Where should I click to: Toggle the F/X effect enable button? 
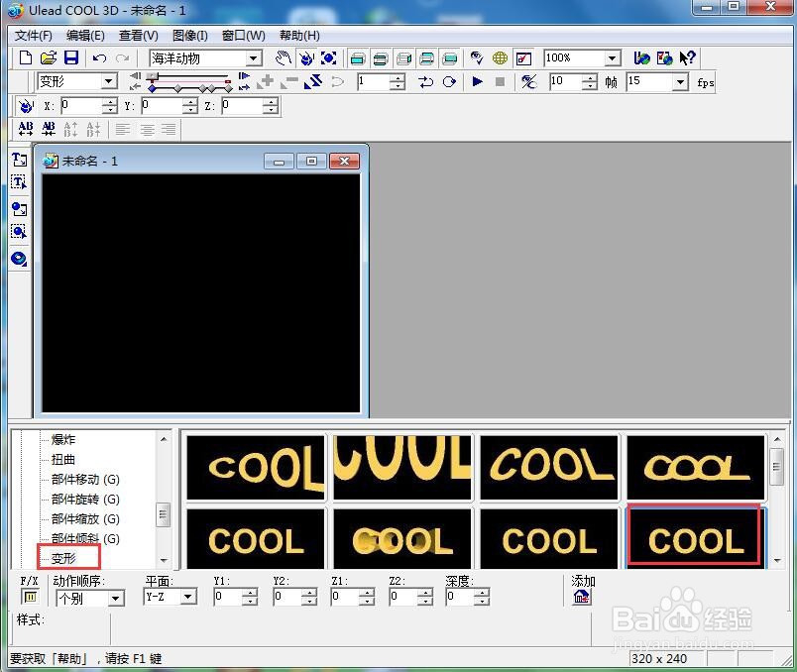pos(30,597)
